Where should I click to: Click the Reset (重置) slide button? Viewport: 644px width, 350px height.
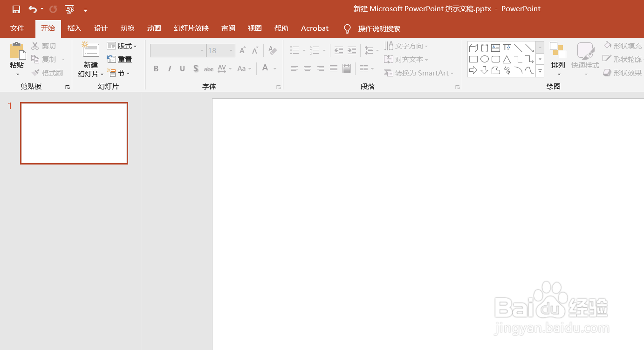[119, 59]
